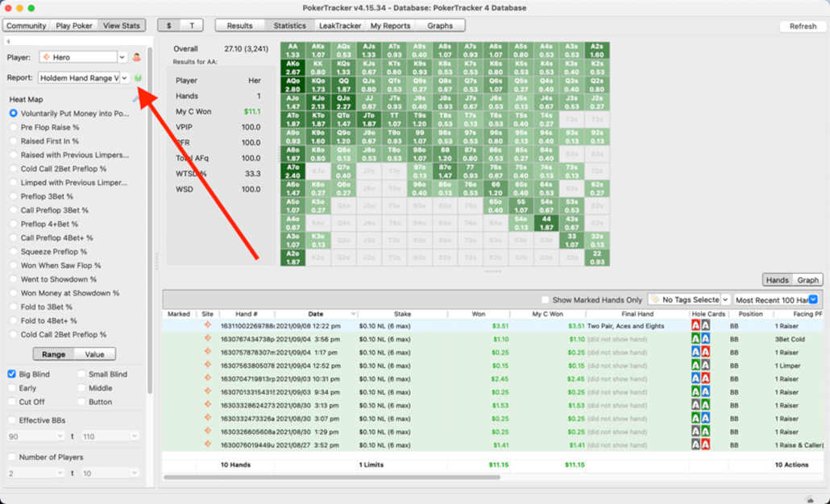Click hole cards icons in Two Pair, Aces and Eights row
This screenshot has width=830, height=504.
click(x=700, y=326)
